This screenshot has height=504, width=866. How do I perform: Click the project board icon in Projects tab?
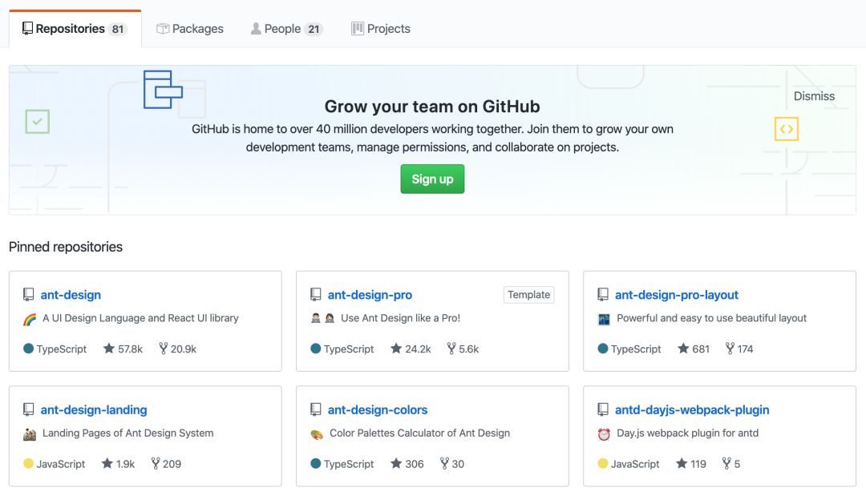[x=358, y=29]
